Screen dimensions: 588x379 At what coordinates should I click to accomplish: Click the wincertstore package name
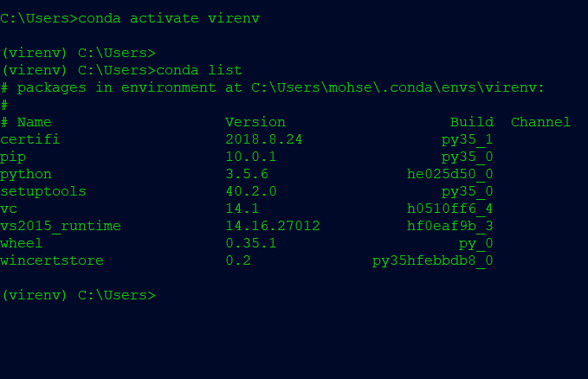[52, 260]
